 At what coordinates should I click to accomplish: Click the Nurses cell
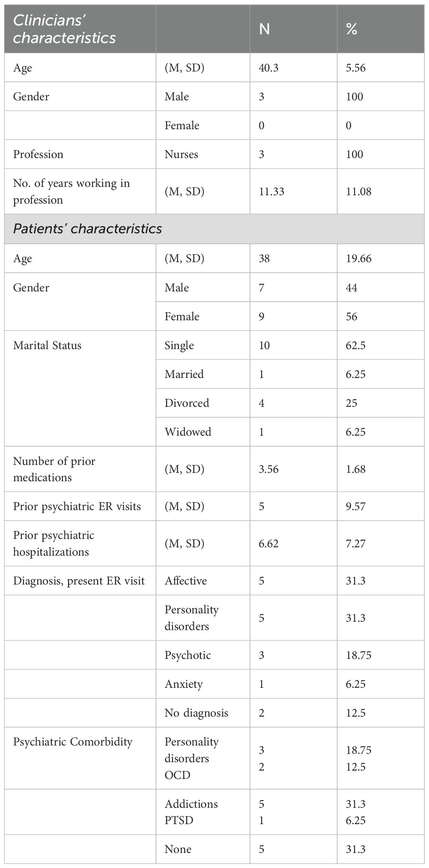(181, 154)
